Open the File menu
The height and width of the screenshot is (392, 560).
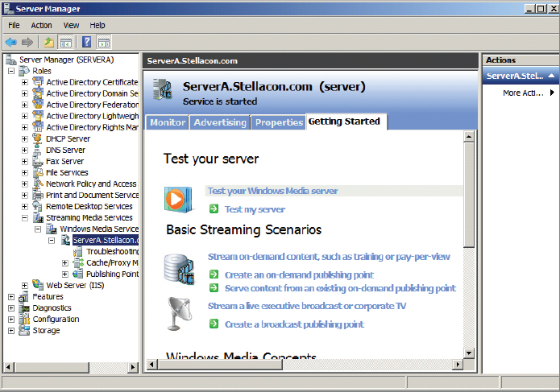(x=14, y=25)
